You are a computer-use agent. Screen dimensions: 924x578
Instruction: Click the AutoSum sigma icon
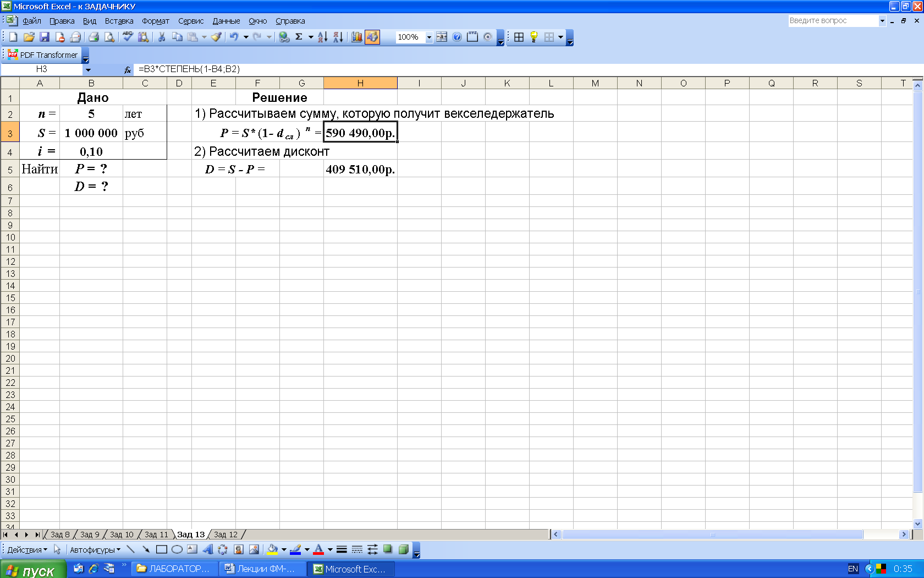pyautogui.click(x=299, y=37)
